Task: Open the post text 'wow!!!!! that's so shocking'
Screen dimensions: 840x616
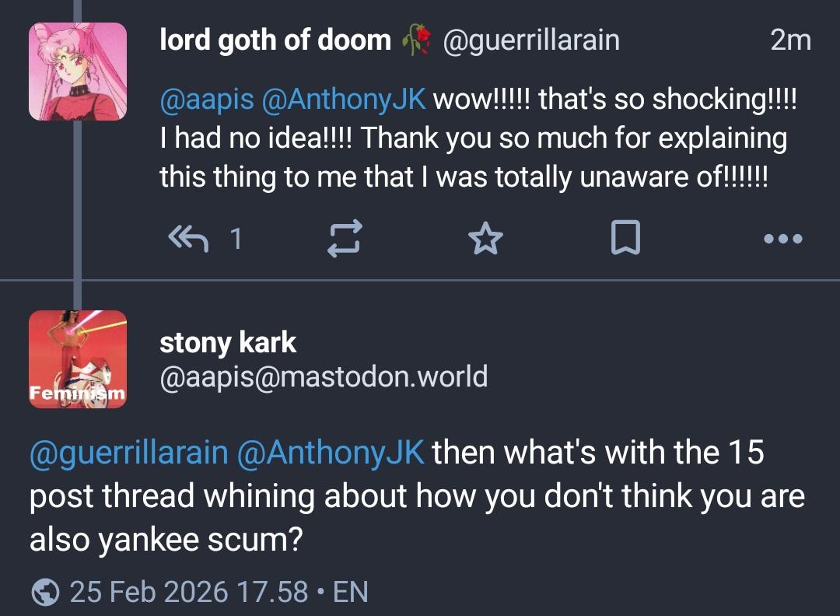Action: [x=614, y=100]
